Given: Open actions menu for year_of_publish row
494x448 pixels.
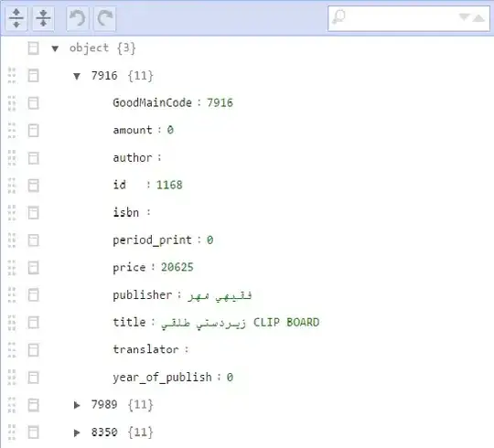Looking at the screenshot, I should [34, 378].
